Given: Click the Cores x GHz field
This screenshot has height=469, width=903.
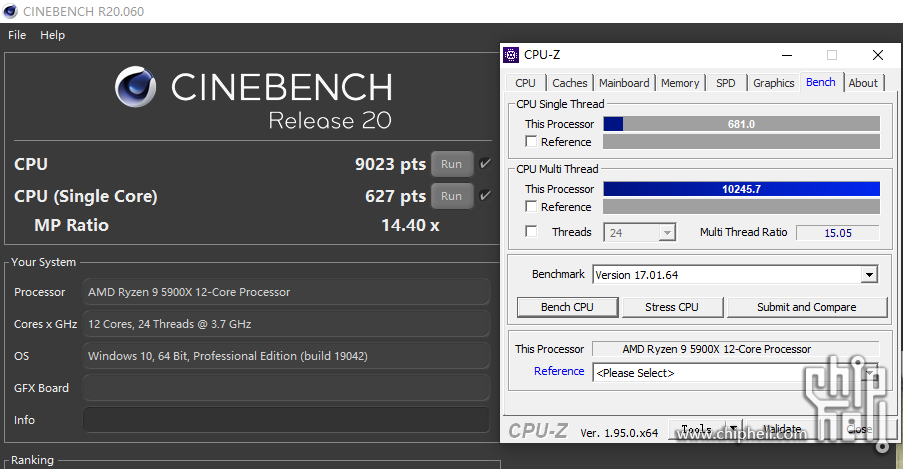Looking at the screenshot, I should (286, 324).
